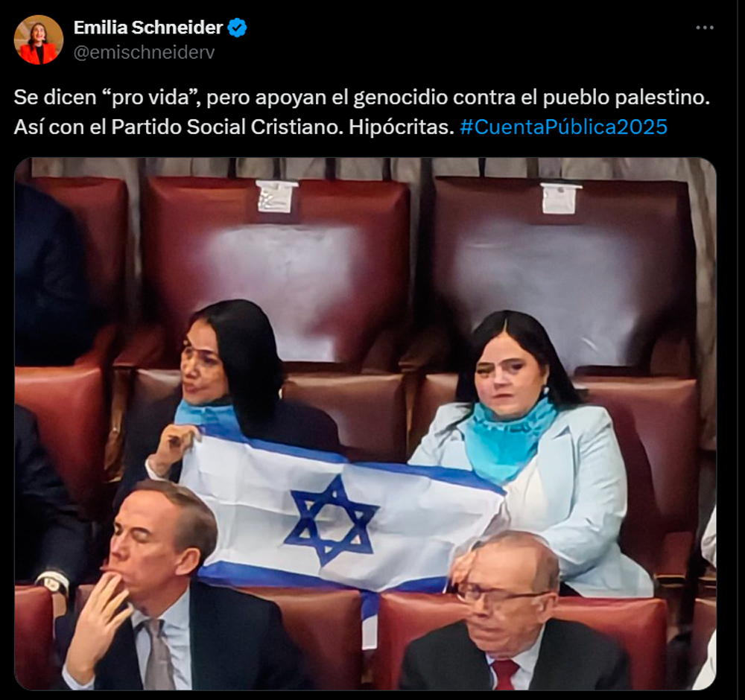The image size is (745, 700).
Task: Click the word "Hipócritas." in the tweet
Action: (402, 127)
